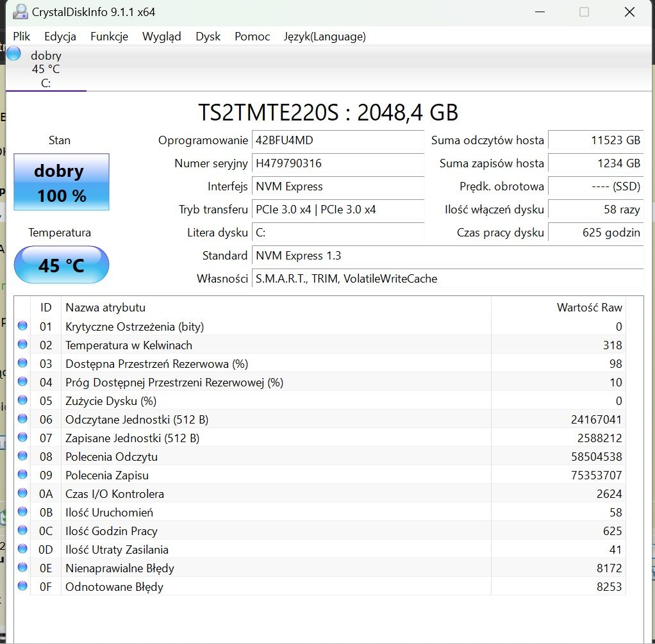Click status orb for attribute 02 Temperatura w Kelwinach
This screenshot has height=644, width=655.
(22, 345)
